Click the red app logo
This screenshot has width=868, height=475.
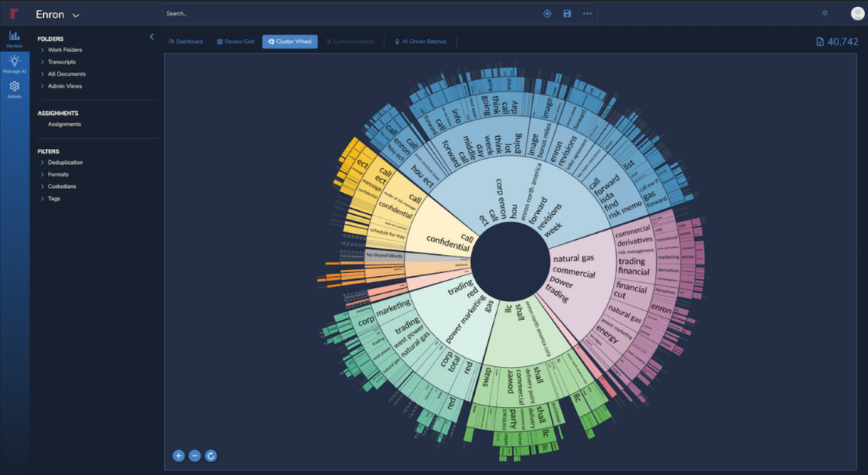pos(14,14)
